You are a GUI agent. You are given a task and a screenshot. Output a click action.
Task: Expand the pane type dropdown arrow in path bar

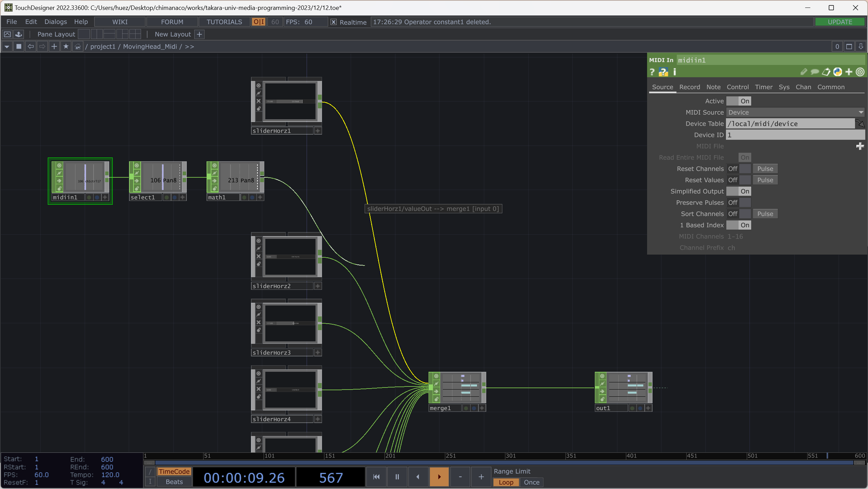(x=7, y=46)
